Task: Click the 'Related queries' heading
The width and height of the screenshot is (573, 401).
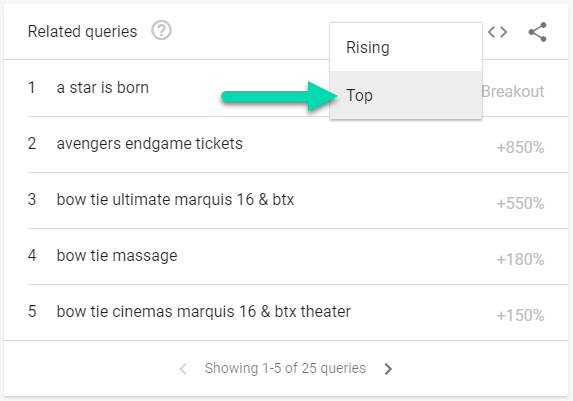Action: click(x=83, y=31)
